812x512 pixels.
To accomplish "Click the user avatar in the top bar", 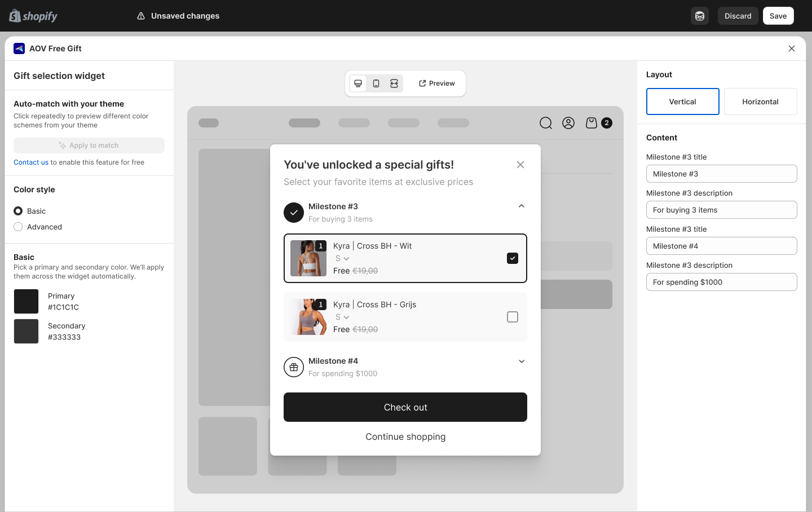I will pyautogui.click(x=699, y=16).
